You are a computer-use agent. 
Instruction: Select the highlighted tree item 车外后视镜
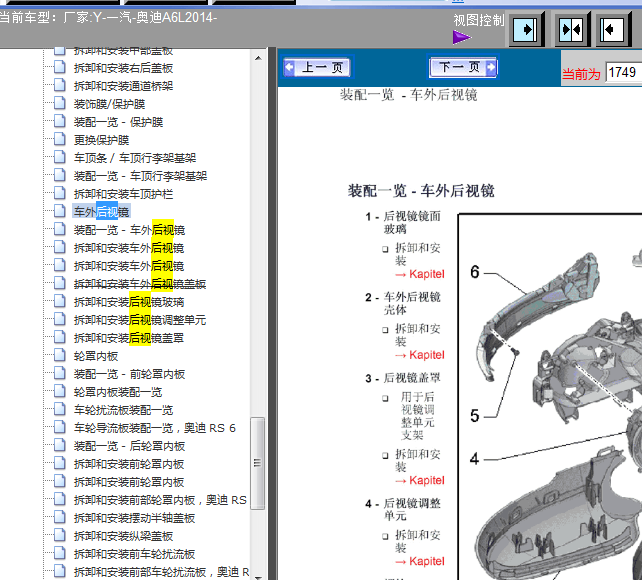(x=102, y=212)
